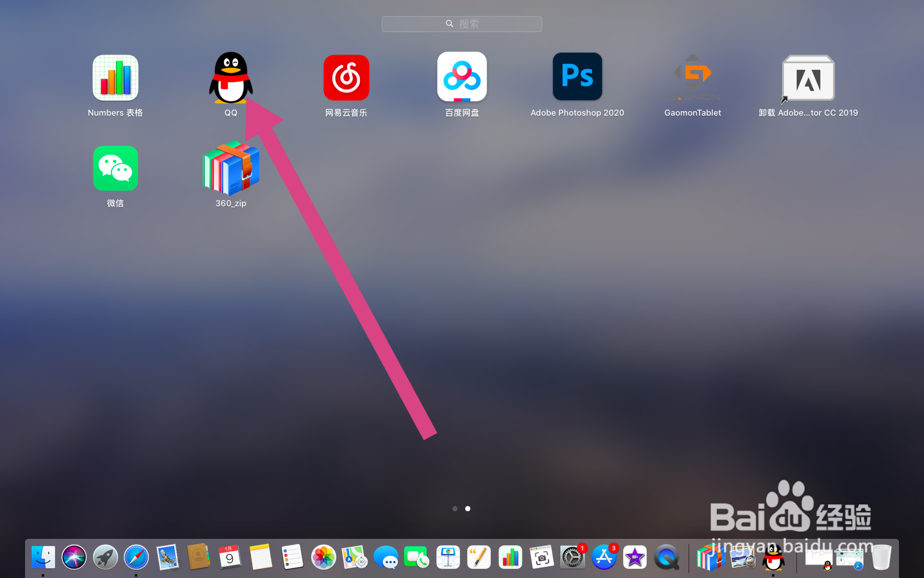Viewport: 924px width, 578px height.
Task: Open GaomonTablet app
Action: coord(693,77)
